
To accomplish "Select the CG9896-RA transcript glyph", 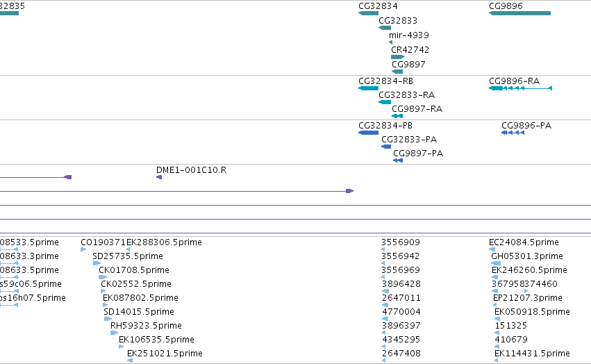I will coord(521,88).
